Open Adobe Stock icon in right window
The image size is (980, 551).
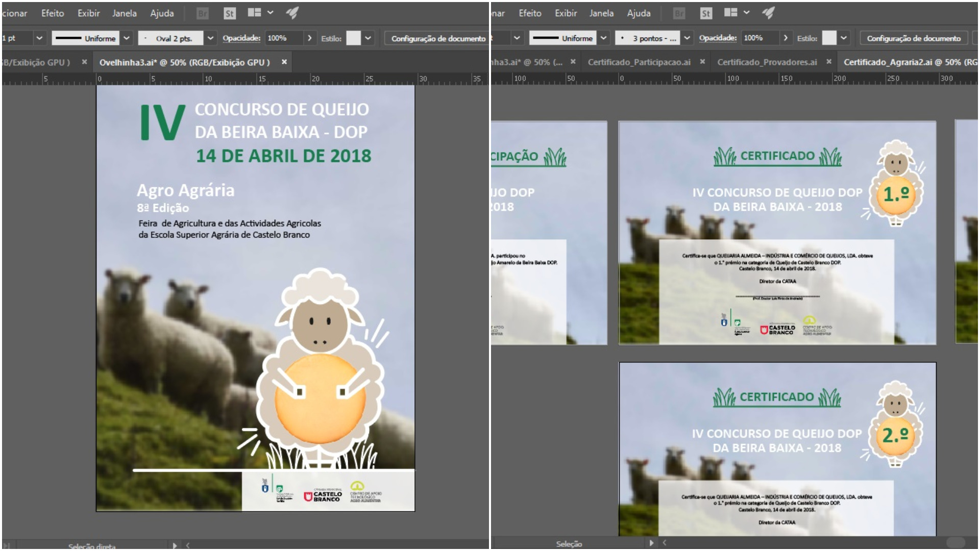[x=706, y=14]
